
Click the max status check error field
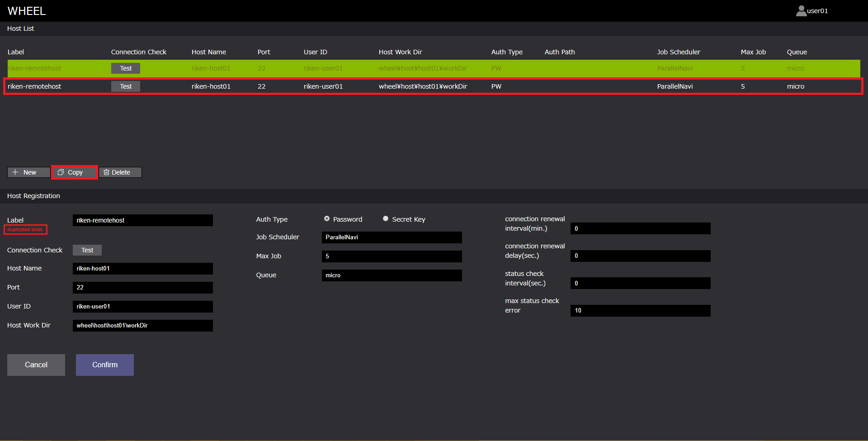[640, 311]
